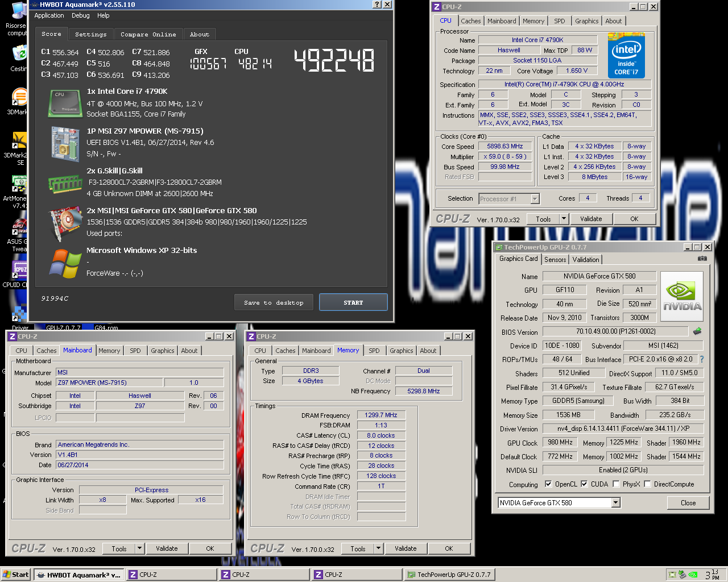Uncheck the OpenCL checkbox in GPU-Z
The height and width of the screenshot is (582, 728).
[x=548, y=484]
